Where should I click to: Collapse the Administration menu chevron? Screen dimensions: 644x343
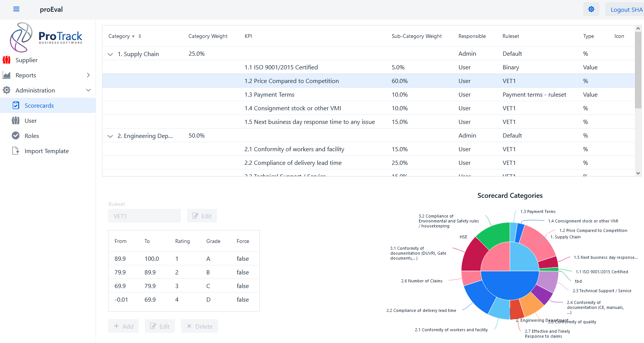(x=88, y=90)
